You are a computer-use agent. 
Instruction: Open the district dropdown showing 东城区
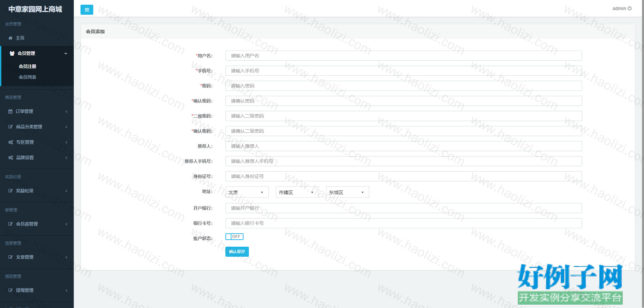pos(347,192)
